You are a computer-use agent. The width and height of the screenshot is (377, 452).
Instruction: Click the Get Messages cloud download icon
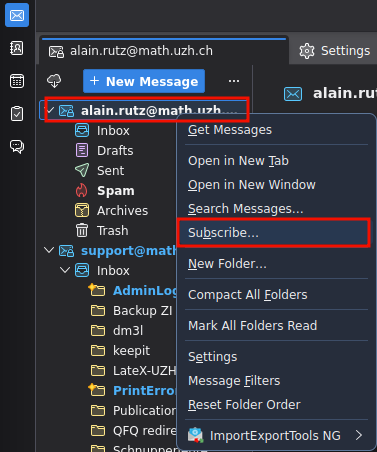coord(54,81)
